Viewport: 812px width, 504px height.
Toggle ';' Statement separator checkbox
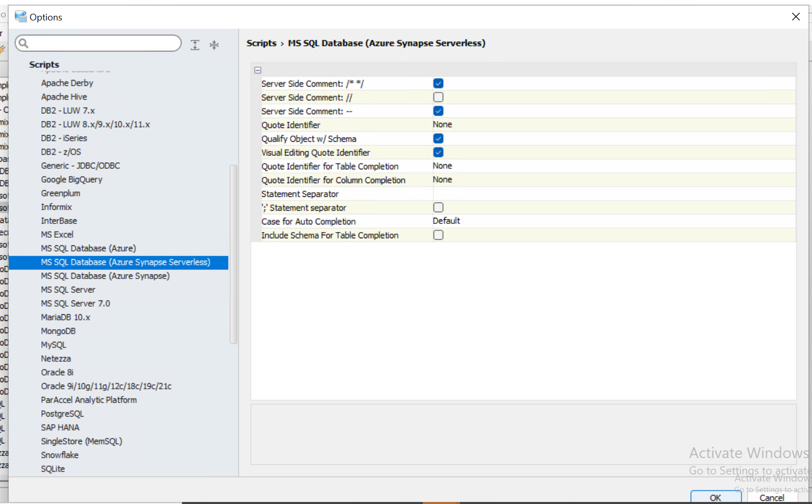[438, 207]
